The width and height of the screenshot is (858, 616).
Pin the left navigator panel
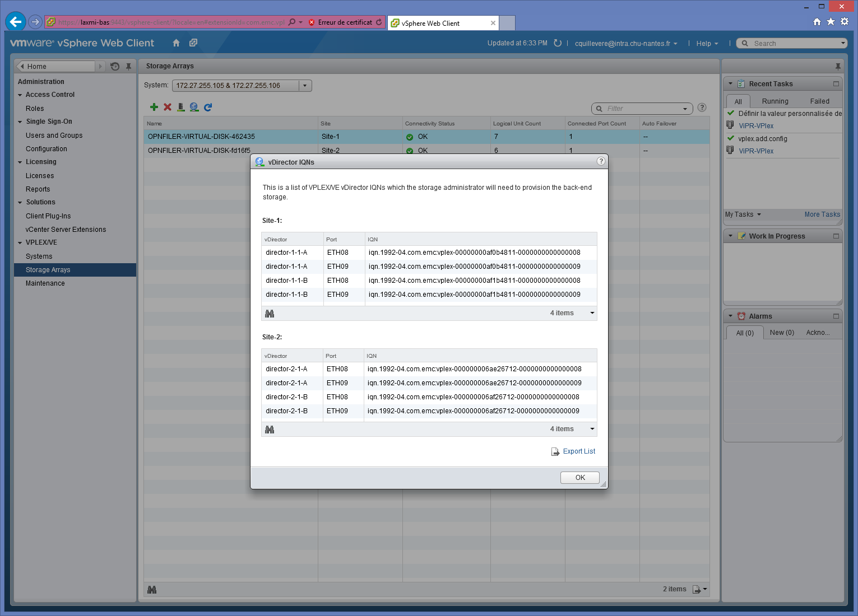pos(128,66)
